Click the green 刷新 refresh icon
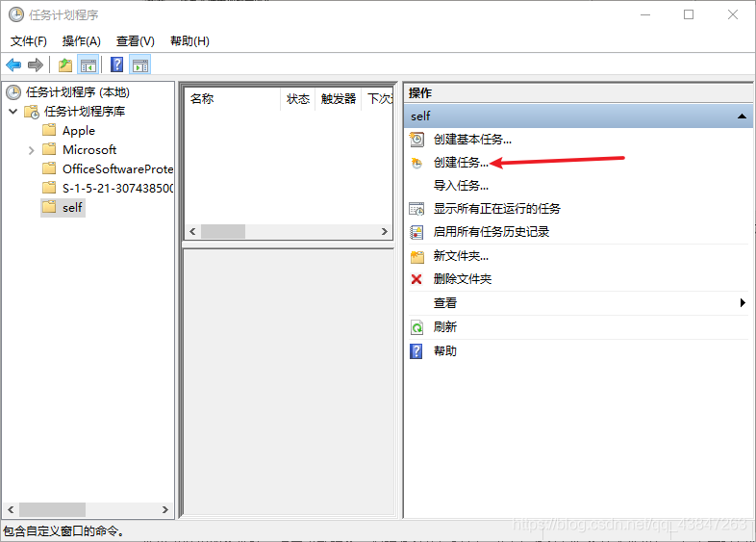Screen dimensions: 756x542 coord(416,327)
